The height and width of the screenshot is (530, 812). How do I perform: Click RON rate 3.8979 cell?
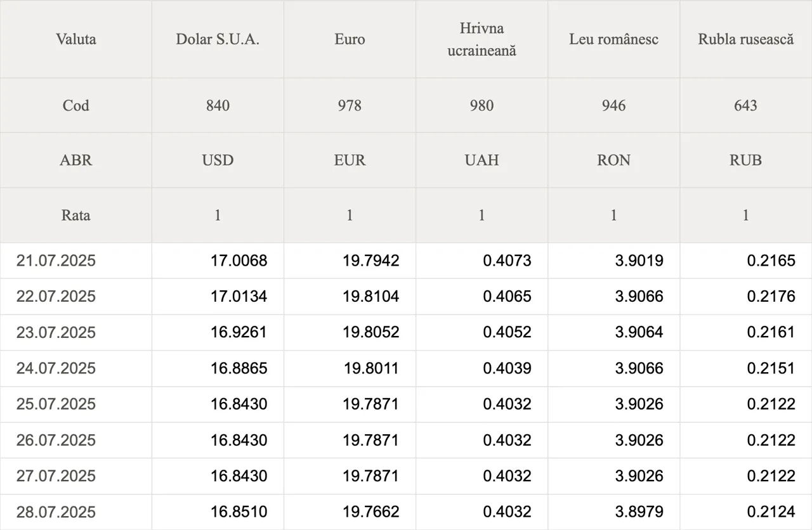pyautogui.click(x=639, y=512)
